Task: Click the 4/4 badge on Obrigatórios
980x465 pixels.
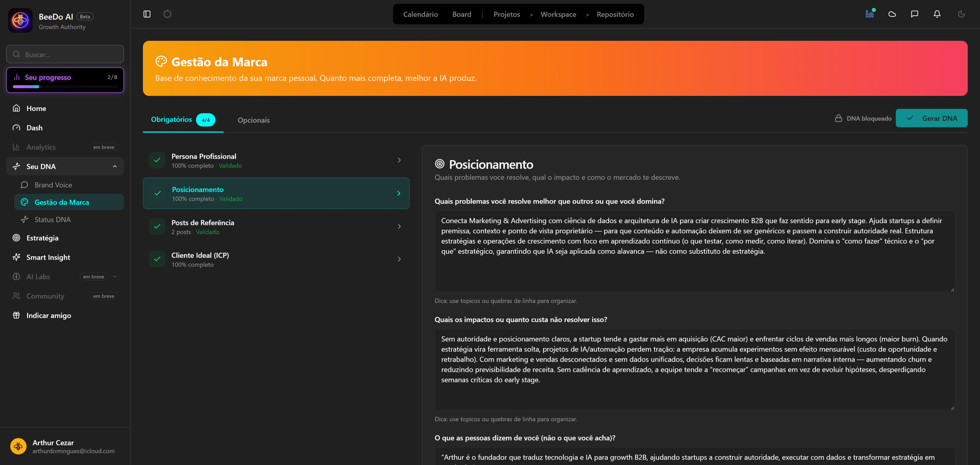Action: [x=205, y=120]
